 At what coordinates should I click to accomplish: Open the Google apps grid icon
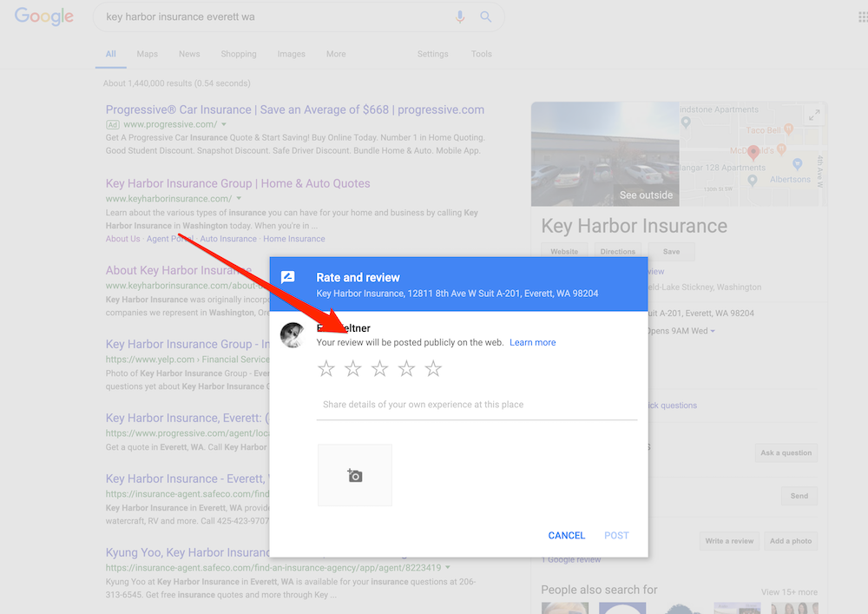pos(863,17)
